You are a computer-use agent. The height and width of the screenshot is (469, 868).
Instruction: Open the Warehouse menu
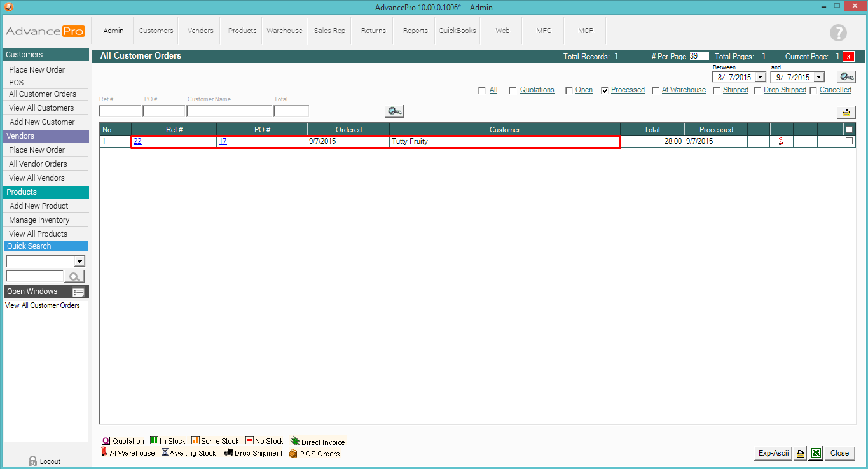point(284,31)
